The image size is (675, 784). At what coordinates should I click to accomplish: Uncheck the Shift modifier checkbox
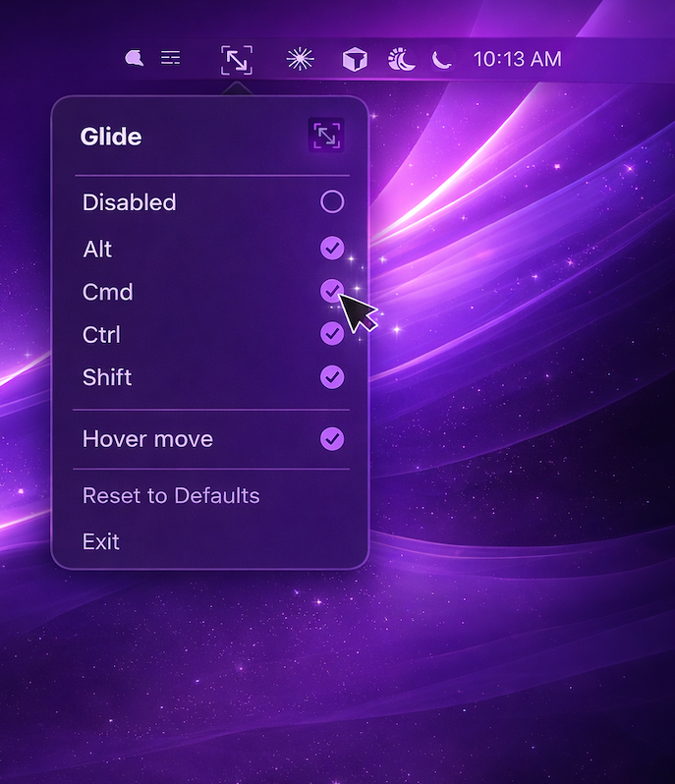(332, 377)
